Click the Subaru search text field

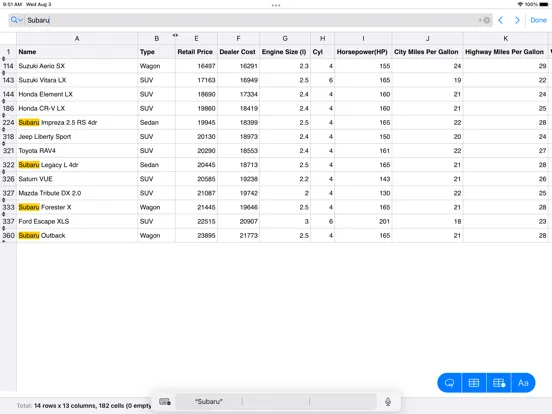251,20
